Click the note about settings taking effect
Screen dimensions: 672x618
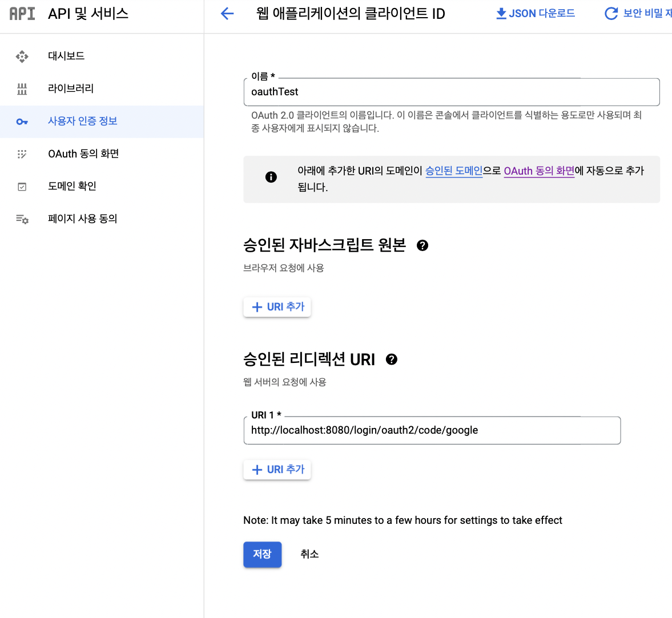tap(403, 520)
